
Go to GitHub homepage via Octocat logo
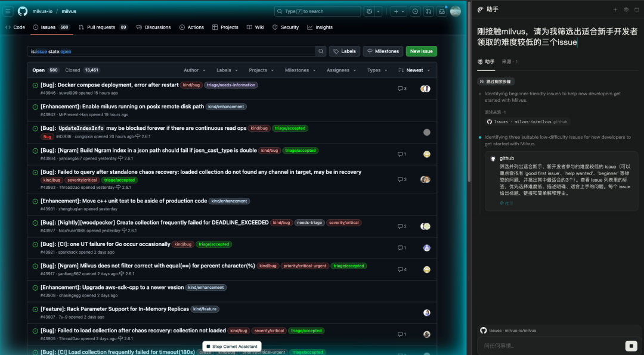point(23,11)
